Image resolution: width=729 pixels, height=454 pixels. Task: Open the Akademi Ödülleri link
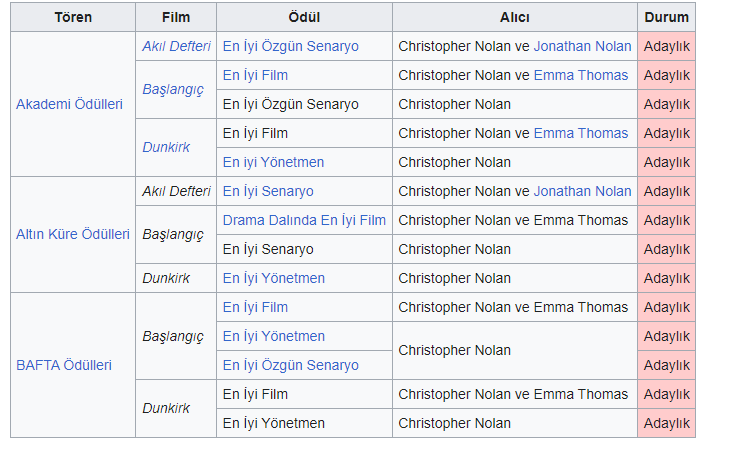click(x=70, y=104)
